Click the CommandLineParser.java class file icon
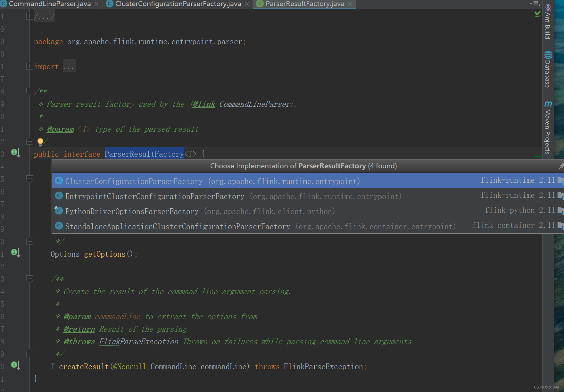564x392 pixels. (3, 4)
